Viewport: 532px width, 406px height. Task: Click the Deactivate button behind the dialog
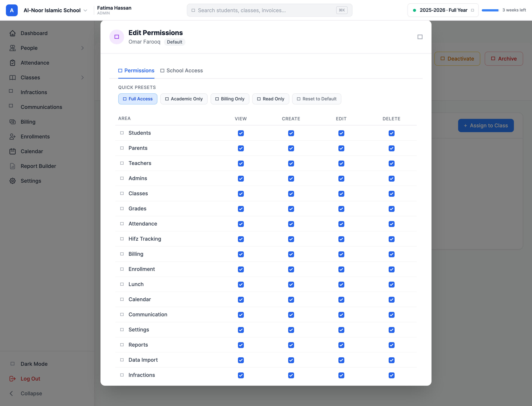point(457,59)
